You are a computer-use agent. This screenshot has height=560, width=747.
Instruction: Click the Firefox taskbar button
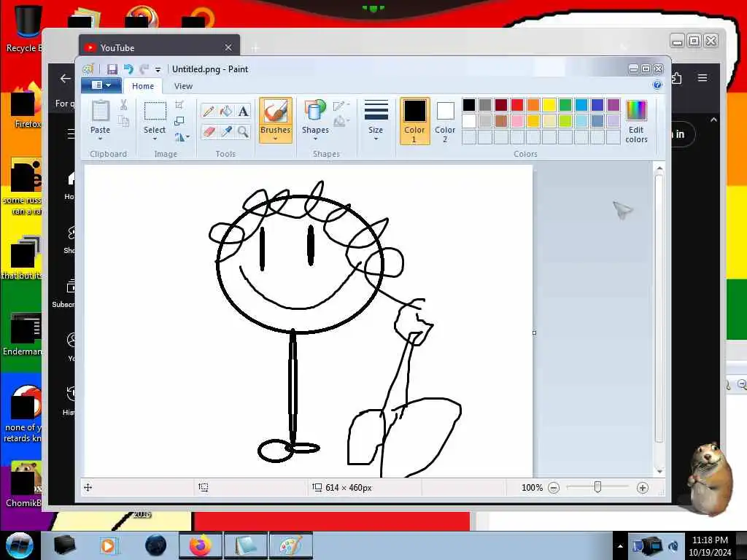(x=200, y=545)
